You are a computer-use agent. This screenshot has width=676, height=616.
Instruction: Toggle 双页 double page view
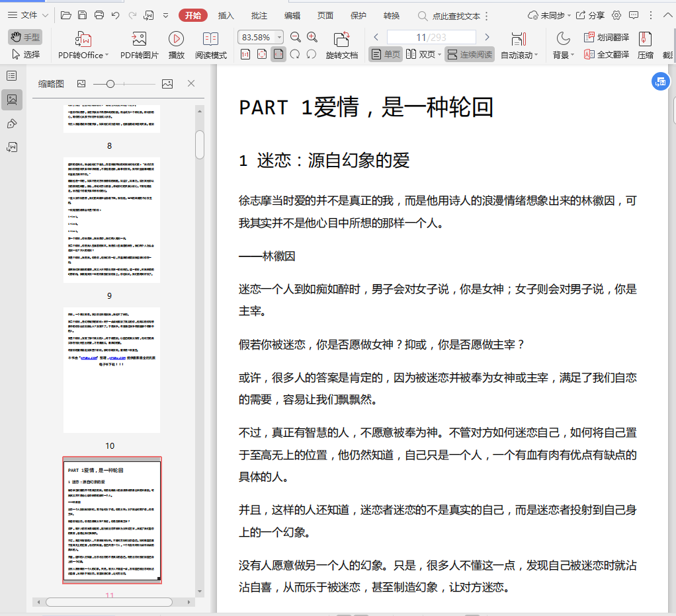(421, 54)
